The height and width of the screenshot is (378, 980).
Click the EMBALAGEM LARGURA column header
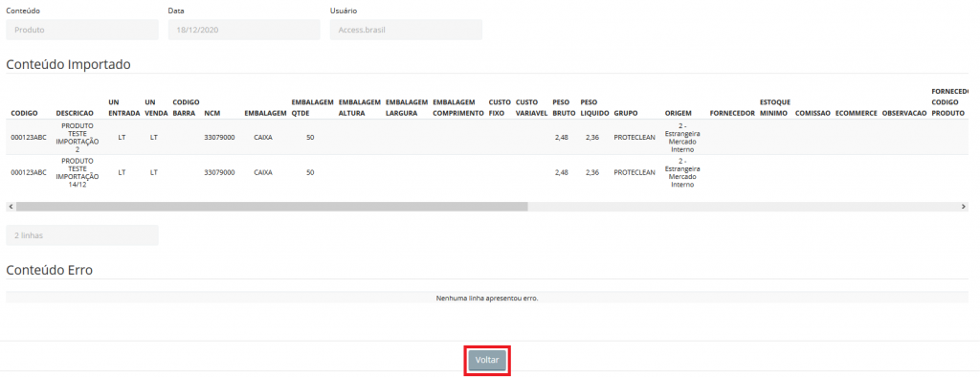(407, 107)
